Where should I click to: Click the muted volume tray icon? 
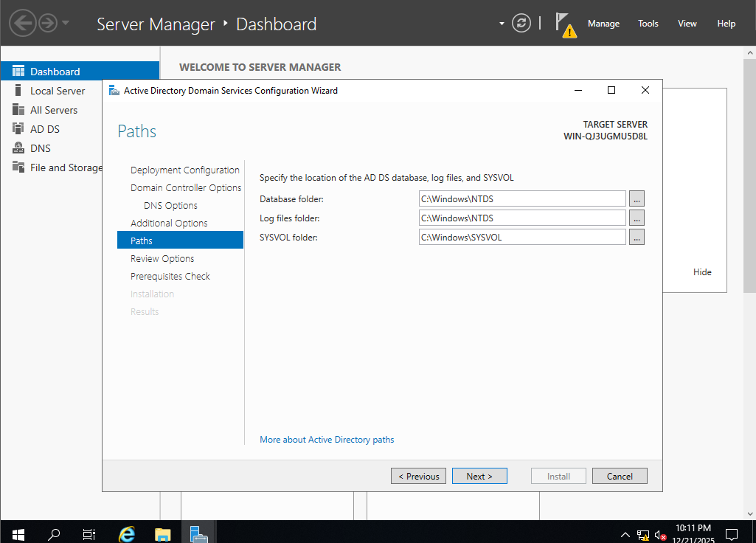(x=661, y=535)
